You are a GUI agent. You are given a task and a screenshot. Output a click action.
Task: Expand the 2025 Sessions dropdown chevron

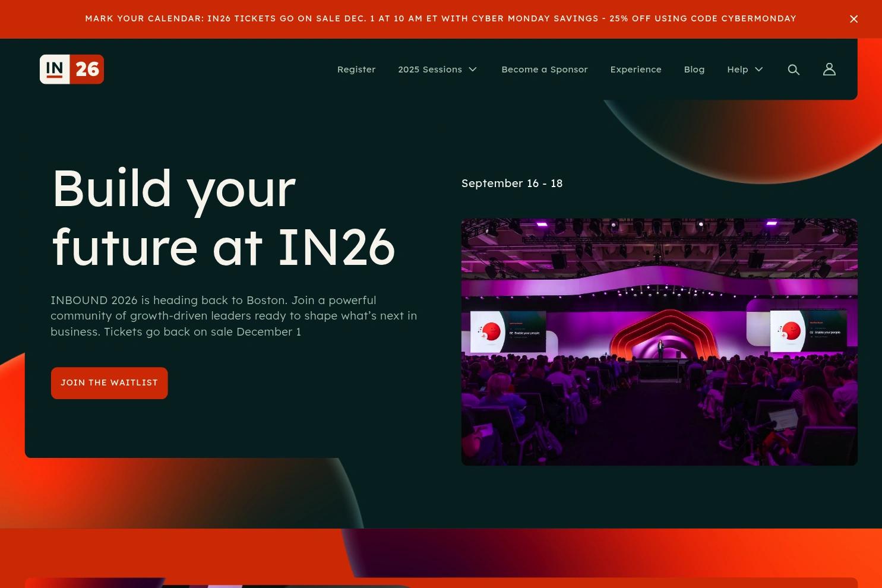pos(473,69)
